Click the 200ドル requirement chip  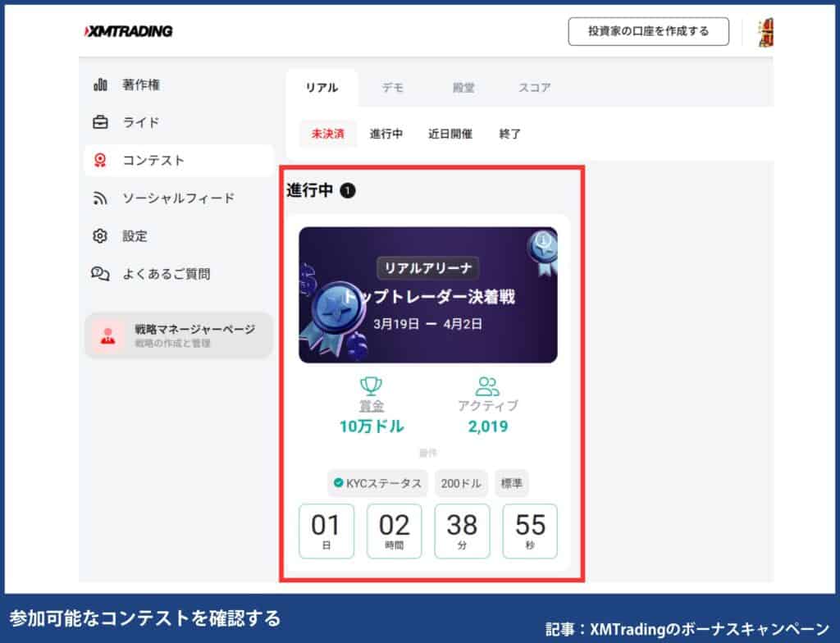[x=461, y=483]
